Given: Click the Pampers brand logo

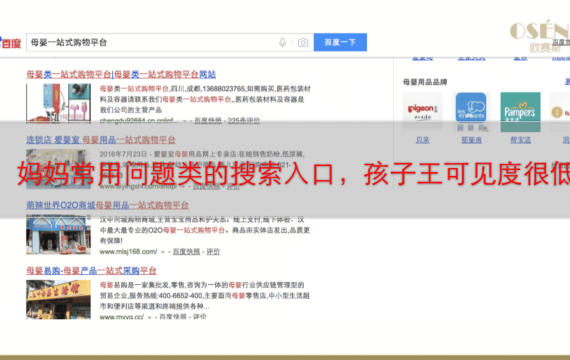Looking at the screenshot, I should [x=520, y=112].
